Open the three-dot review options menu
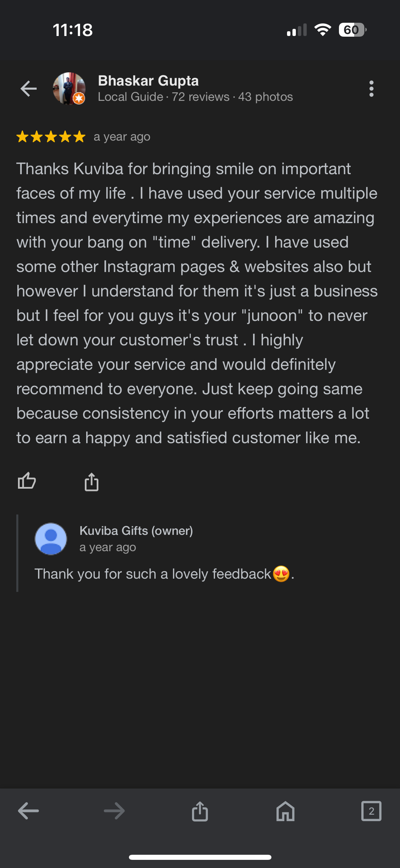 (x=372, y=89)
